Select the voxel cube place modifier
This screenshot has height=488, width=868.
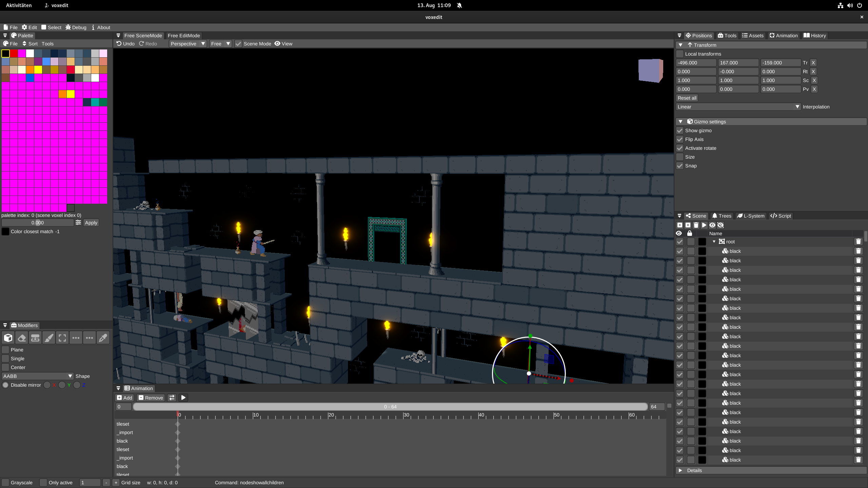coord(8,338)
